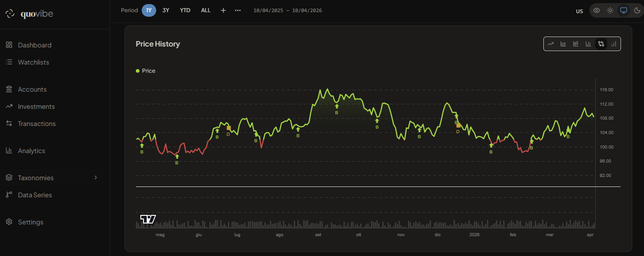This screenshot has height=256, width=644.
Task: Select the area chart view icon
Action: (563, 44)
